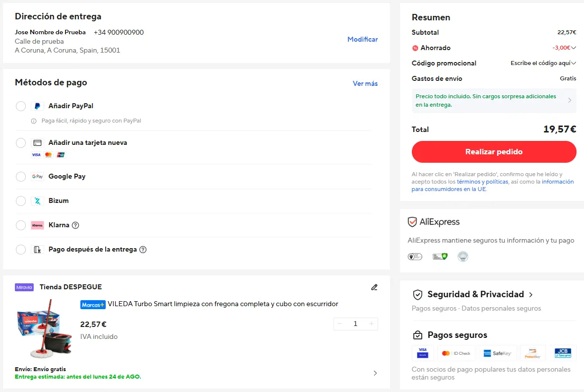The image size is (584, 392).
Task: Click the JCB J/Secure badge
Action: [563, 353]
